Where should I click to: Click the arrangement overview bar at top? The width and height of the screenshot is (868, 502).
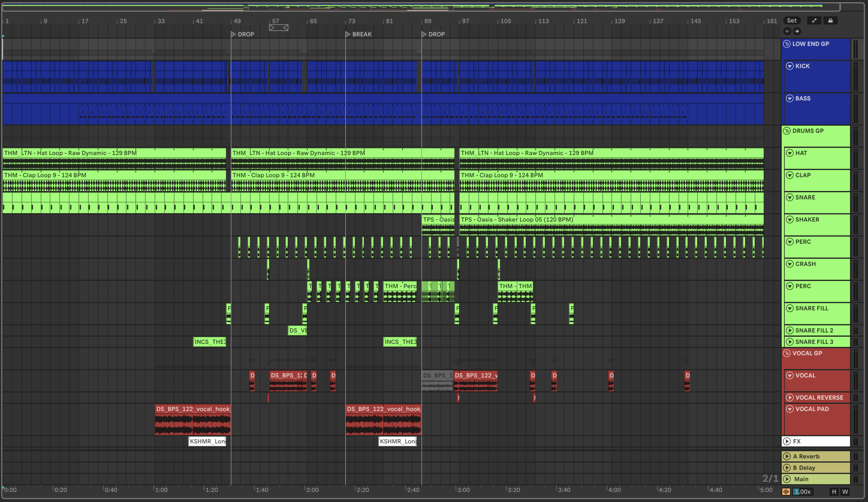(421, 7)
